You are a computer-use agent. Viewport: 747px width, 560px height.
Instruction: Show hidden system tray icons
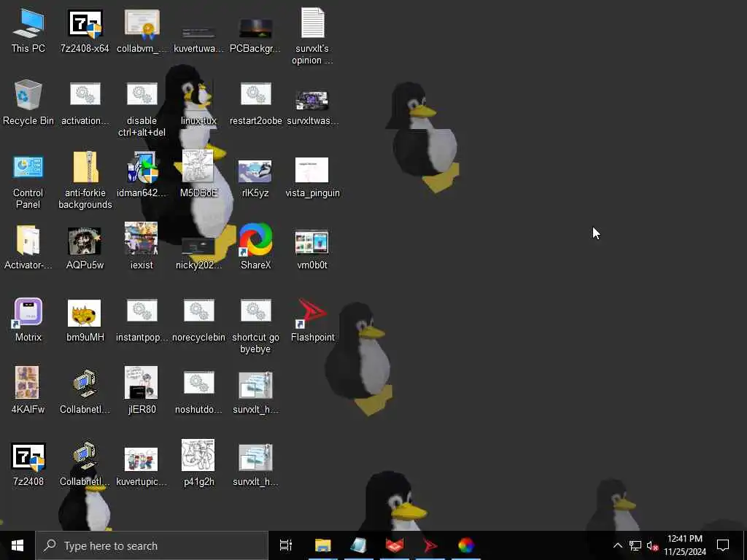click(x=617, y=545)
